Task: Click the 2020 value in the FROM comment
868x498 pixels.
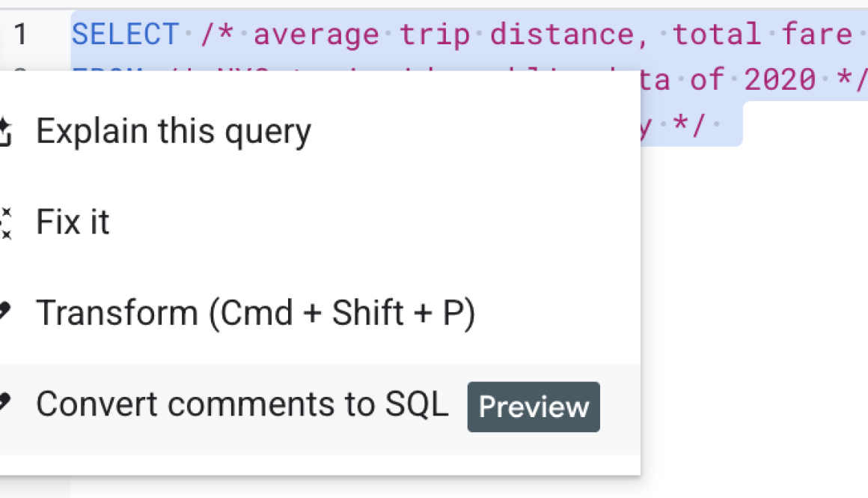Action: 781,79
